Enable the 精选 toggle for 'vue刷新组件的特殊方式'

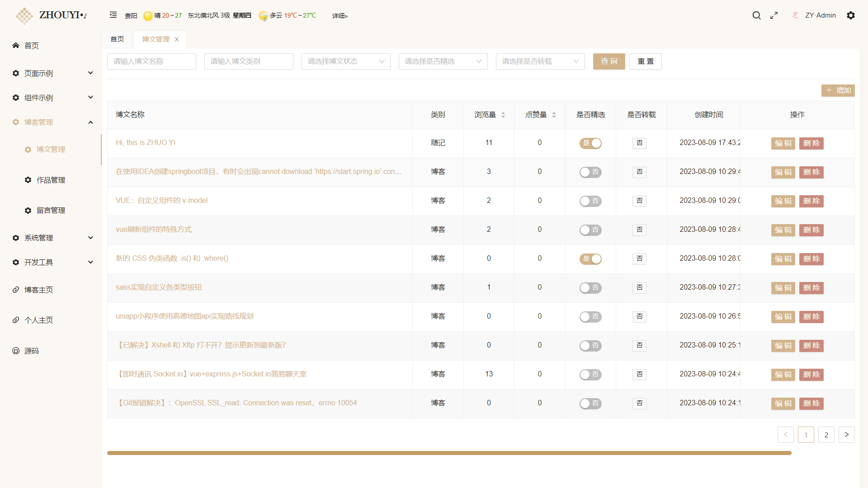click(x=590, y=230)
